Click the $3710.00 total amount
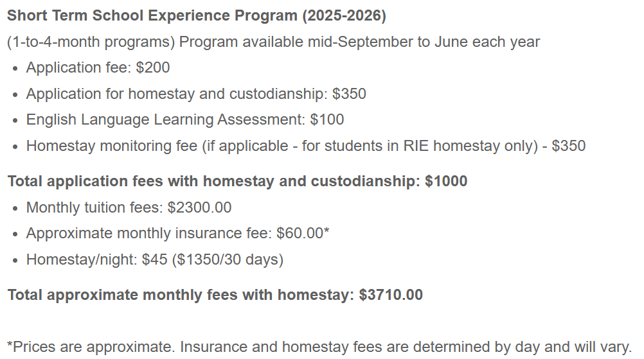 pos(391,295)
